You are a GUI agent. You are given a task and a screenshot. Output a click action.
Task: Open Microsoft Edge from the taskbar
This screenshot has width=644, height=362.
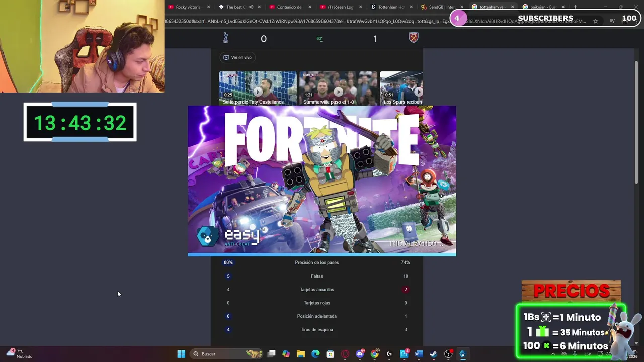(315, 354)
